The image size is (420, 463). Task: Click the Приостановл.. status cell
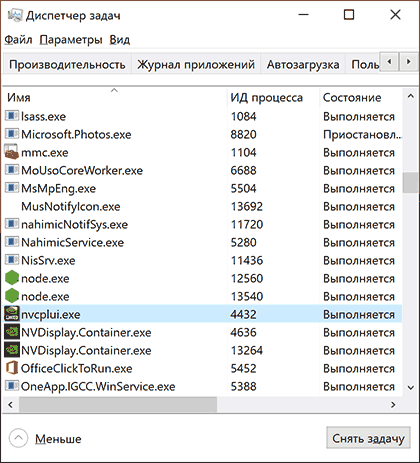(x=362, y=134)
